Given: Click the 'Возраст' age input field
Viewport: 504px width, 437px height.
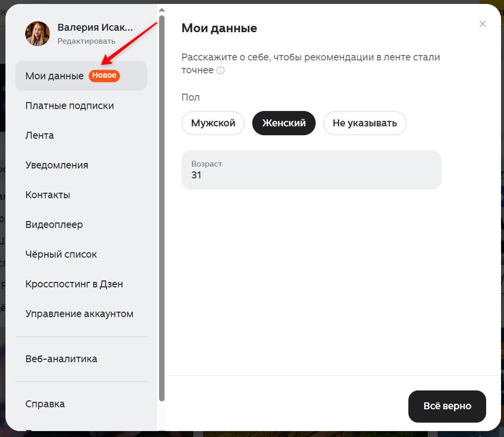Looking at the screenshot, I should 311,169.
